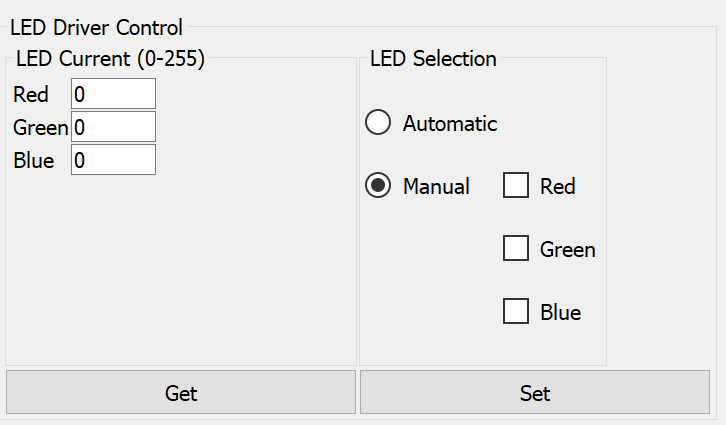Screen dimensions: 726x425
Task: Click the 'Green' label beside current field
Action: pyautogui.click(x=40, y=128)
